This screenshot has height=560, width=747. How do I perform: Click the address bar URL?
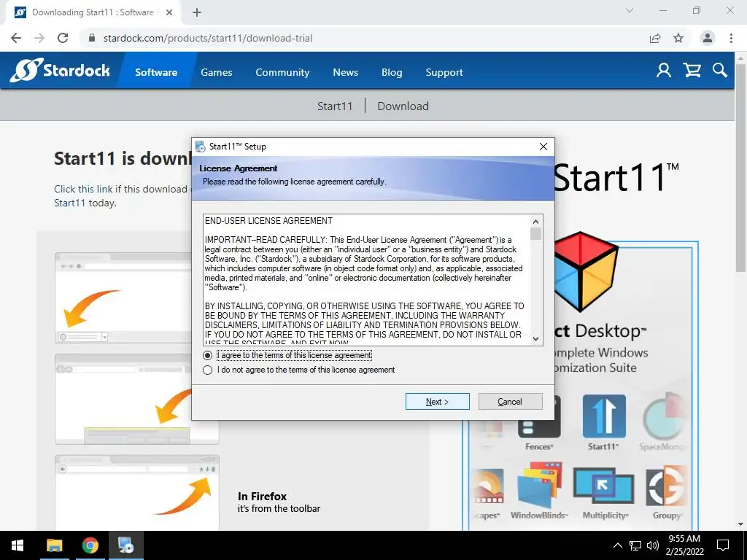[x=208, y=38]
